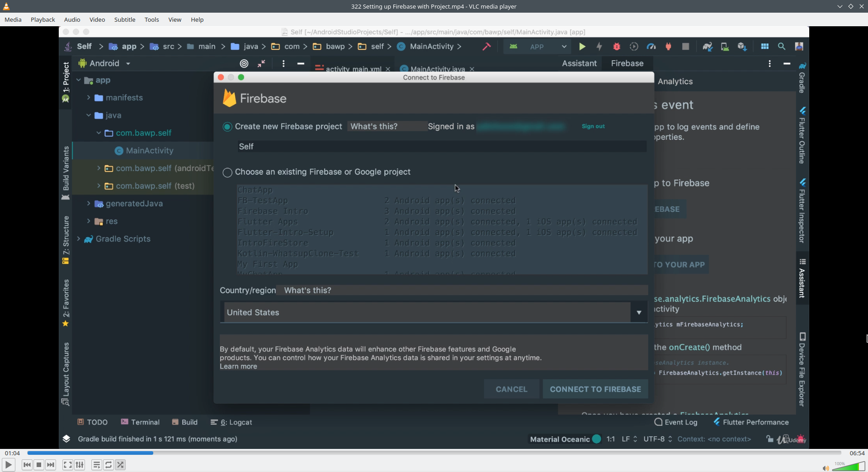Collapse the java folder

[89, 115]
